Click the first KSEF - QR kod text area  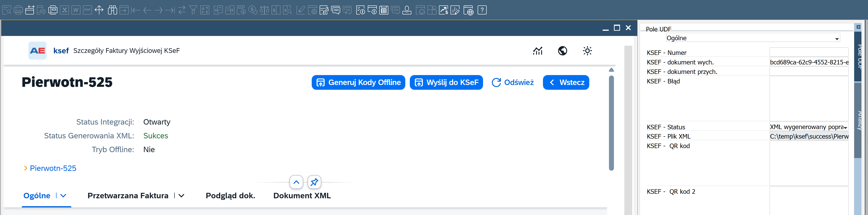[809, 163]
